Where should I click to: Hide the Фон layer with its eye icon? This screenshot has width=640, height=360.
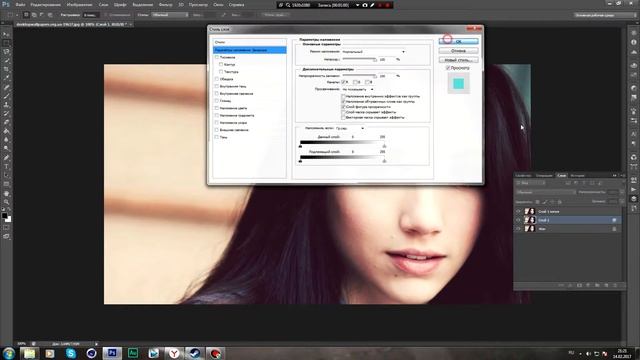[x=518, y=229]
